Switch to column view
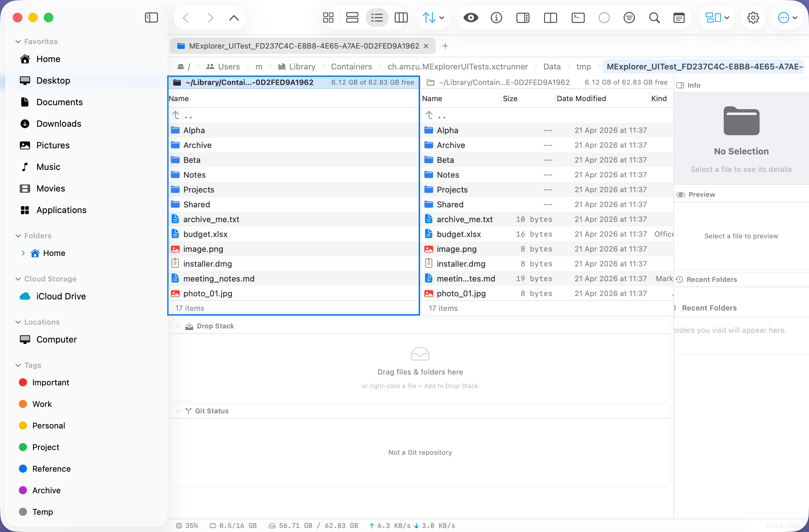809x532 pixels. (401, 17)
